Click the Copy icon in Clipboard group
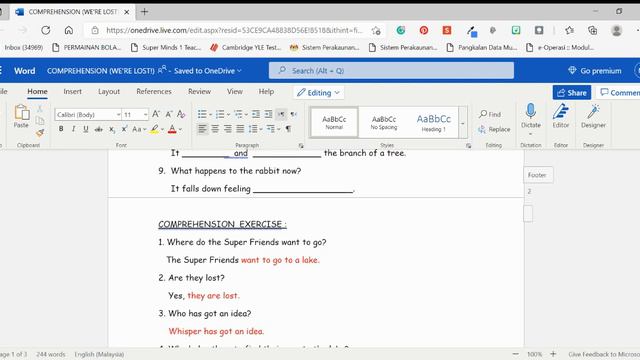The width and height of the screenshot is (640, 360). point(40,120)
